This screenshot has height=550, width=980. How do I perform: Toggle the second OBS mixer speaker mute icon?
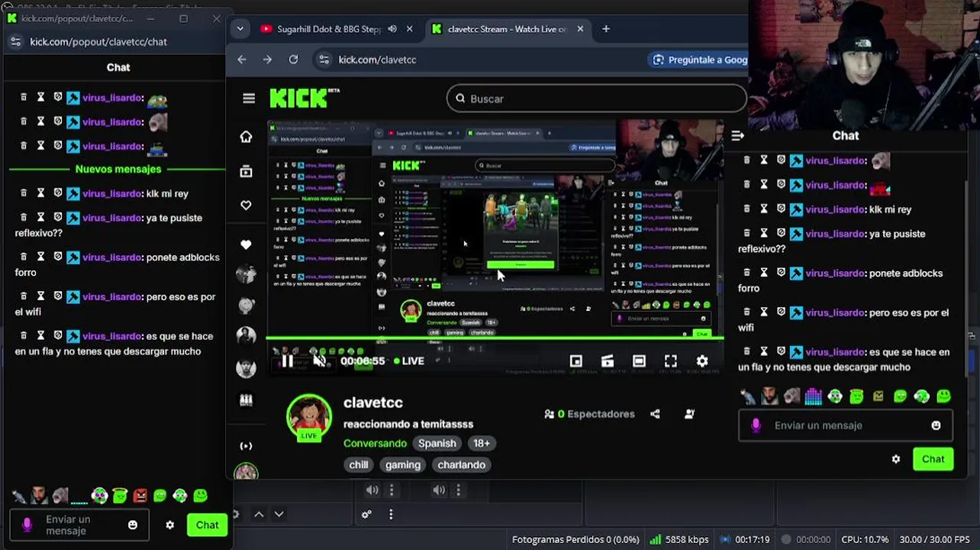(439, 490)
